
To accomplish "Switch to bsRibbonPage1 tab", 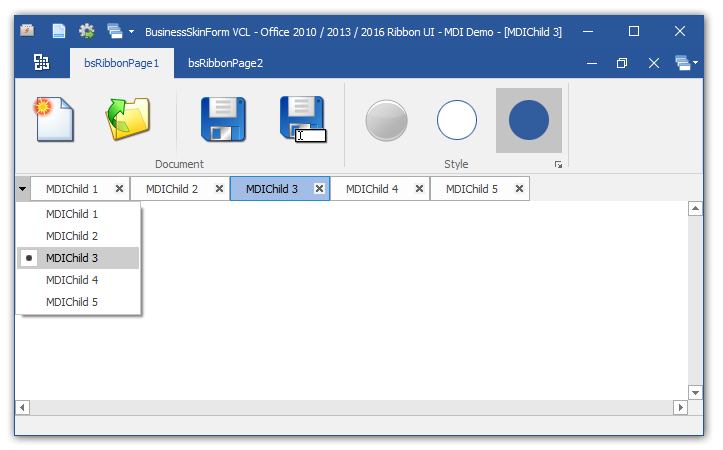I will (122, 63).
